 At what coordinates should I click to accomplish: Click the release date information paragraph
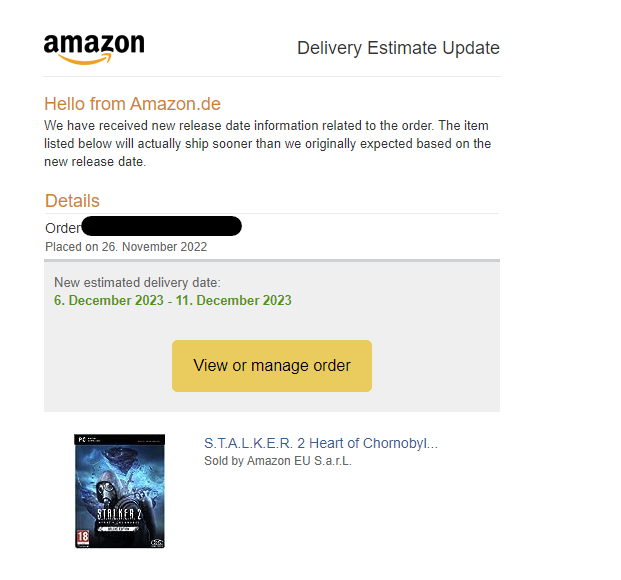click(267, 144)
